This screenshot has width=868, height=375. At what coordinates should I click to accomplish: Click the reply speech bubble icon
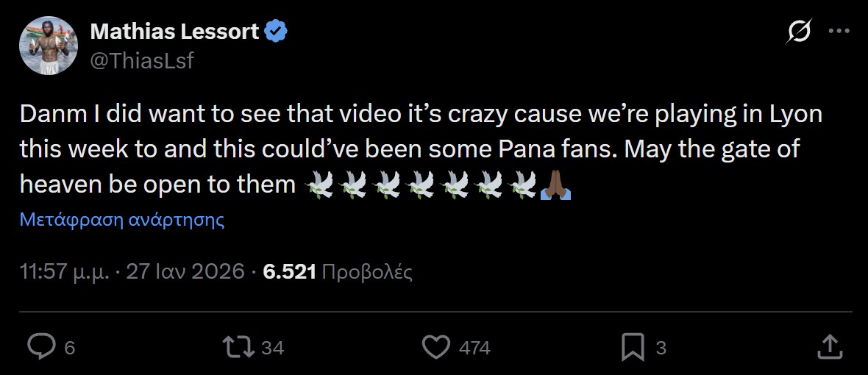click(x=41, y=347)
